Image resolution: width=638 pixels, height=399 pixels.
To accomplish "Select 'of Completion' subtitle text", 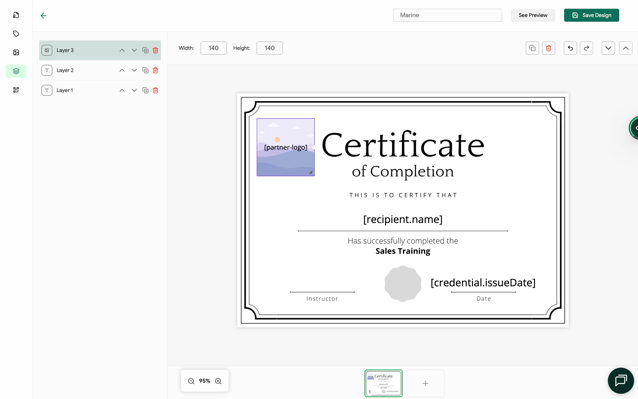I will pos(403,172).
